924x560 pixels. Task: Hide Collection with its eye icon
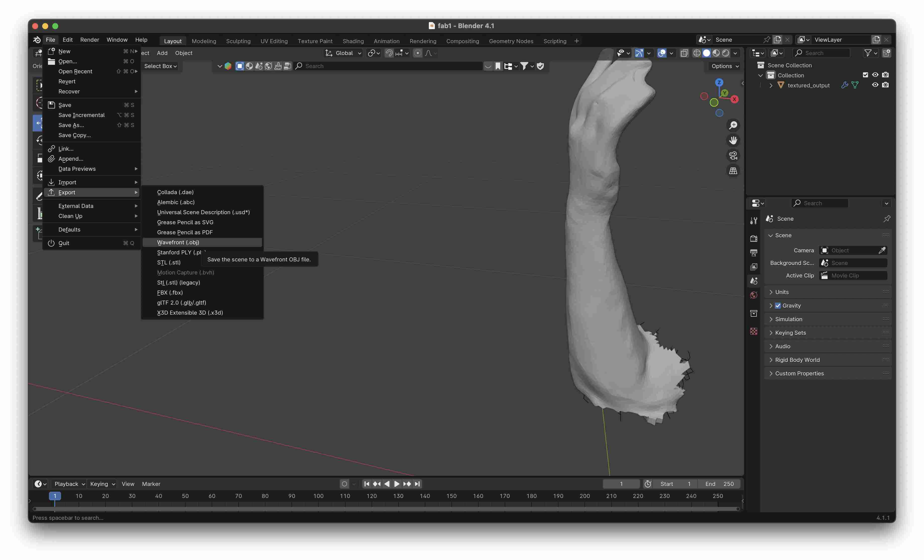875,75
